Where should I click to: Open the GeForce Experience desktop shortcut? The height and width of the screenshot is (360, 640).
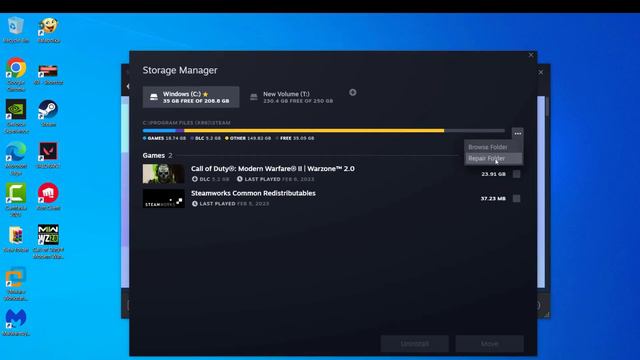pyautogui.click(x=16, y=116)
